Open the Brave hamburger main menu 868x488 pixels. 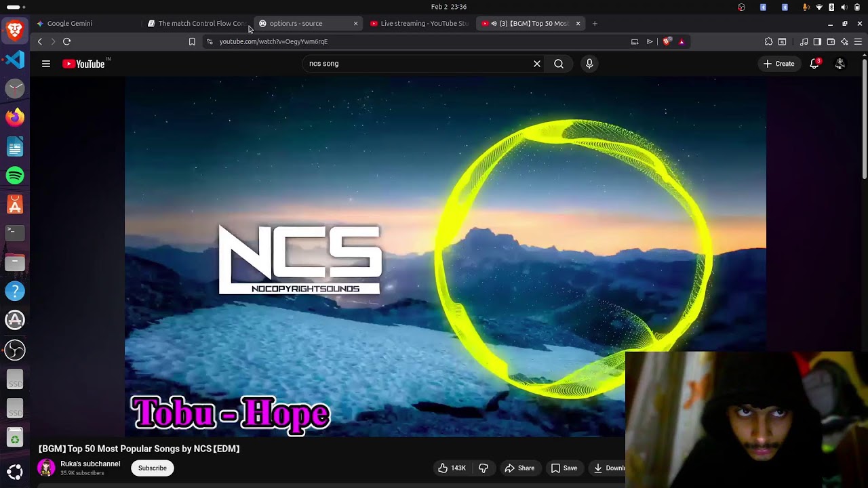(858, 41)
